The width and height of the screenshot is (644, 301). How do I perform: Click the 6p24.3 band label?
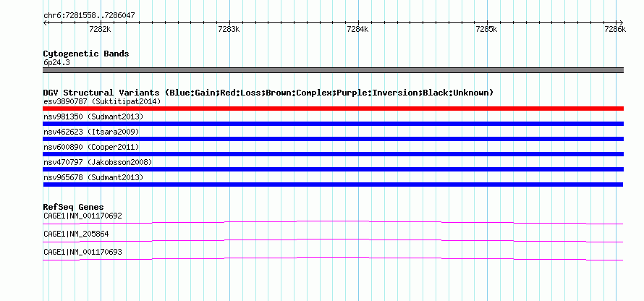point(56,62)
